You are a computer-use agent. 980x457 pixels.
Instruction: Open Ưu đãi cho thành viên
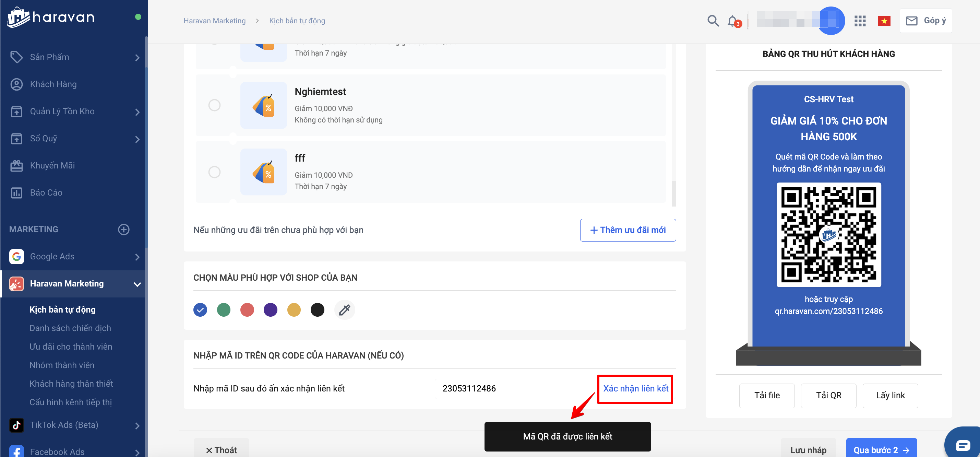tap(71, 347)
